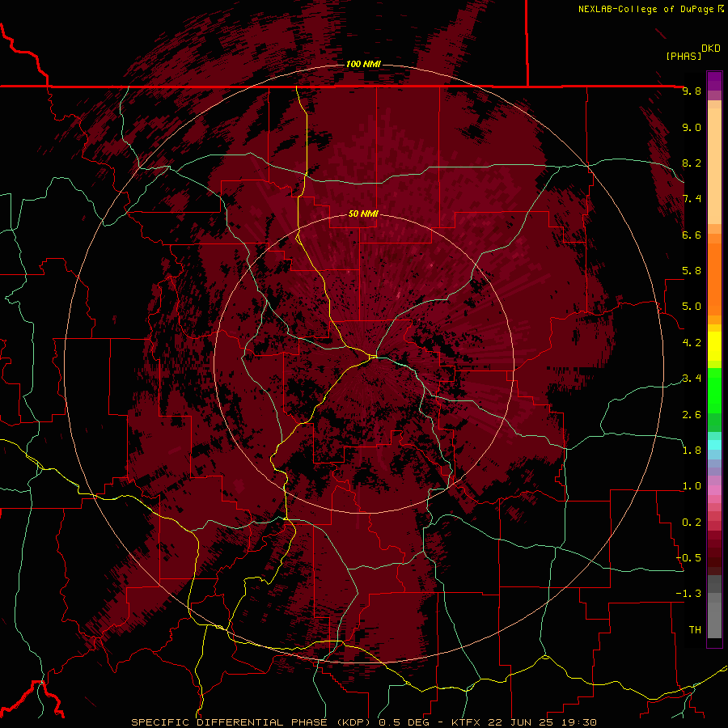Select the 4.2 legend value
The width and height of the screenshot is (728, 728).
point(692,343)
